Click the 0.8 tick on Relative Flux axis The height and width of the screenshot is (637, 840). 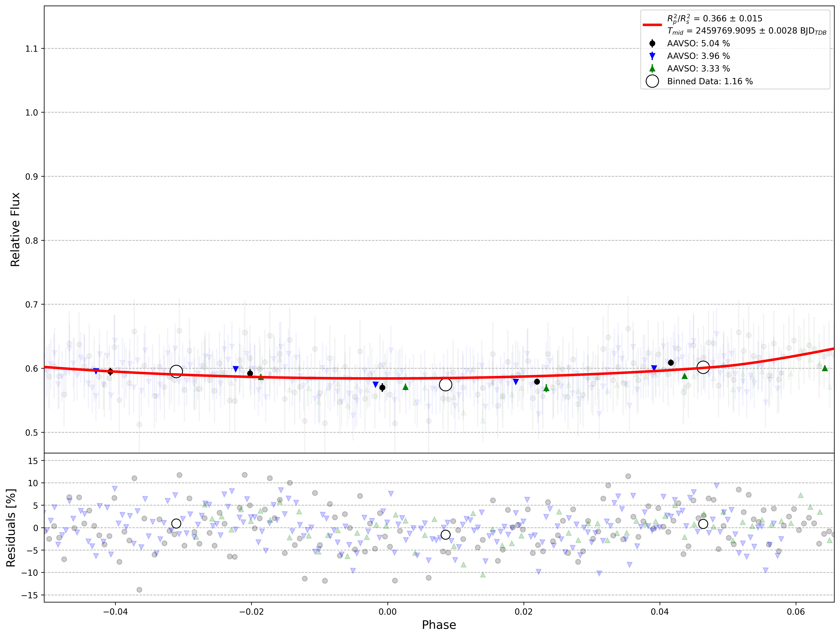[32, 240]
